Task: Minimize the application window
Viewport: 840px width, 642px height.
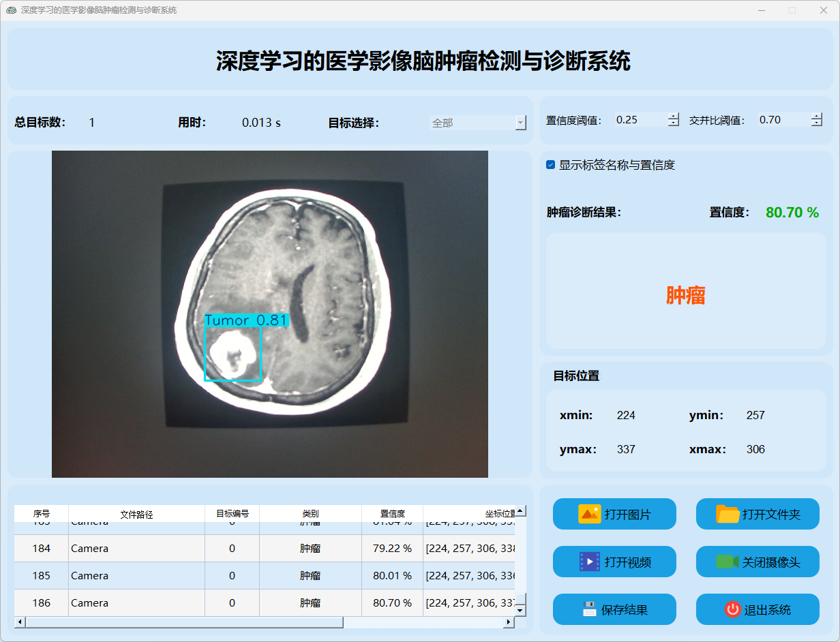Action: [x=761, y=10]
